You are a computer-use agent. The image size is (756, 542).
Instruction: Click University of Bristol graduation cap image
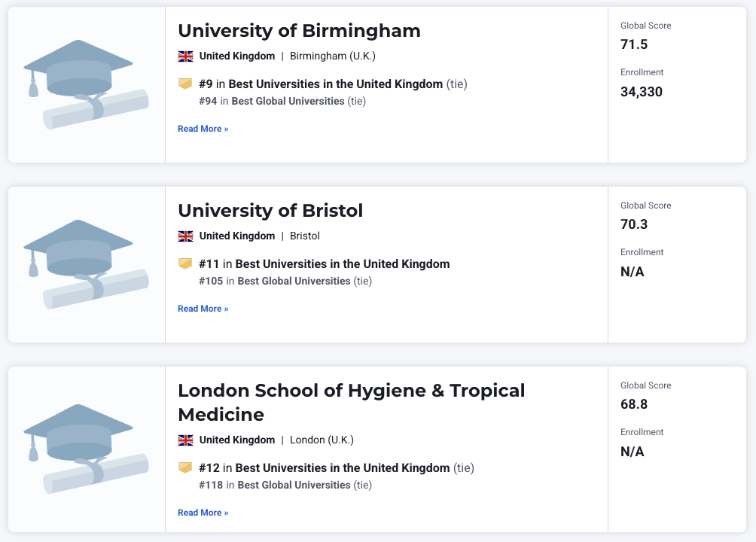(x=86, y=264)
